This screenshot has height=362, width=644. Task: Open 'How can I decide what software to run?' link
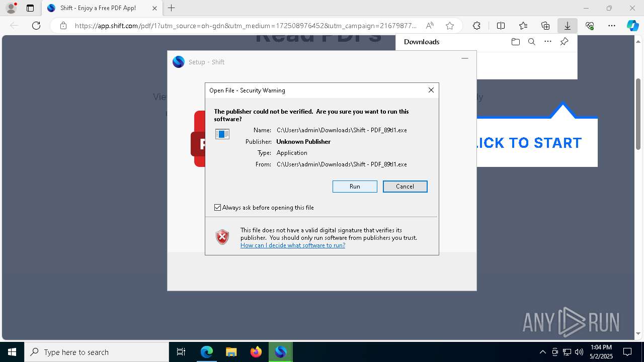293,245
